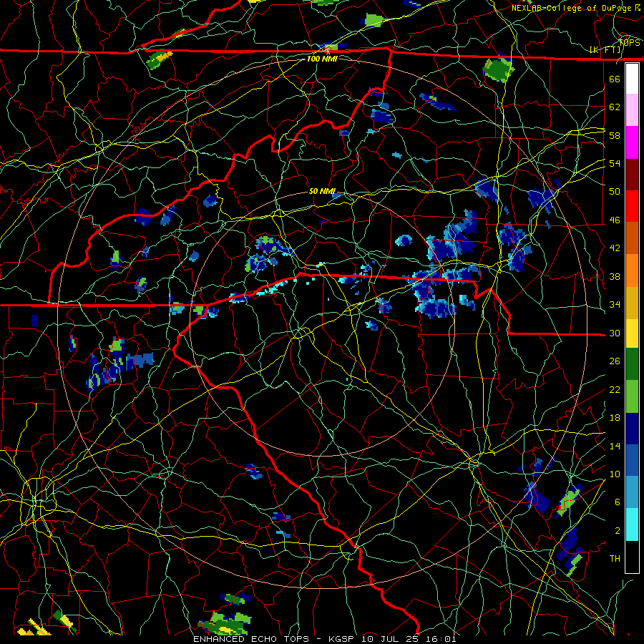This screenshot has width=644, height=644.
Task: Click the gold legend swatch
Action: coord(632,303)
